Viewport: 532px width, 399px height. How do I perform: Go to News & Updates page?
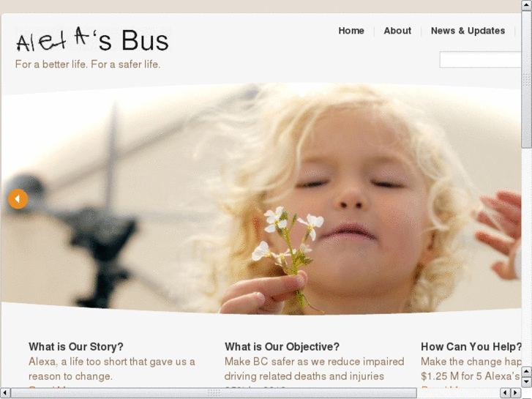click(x=468, y=31)
